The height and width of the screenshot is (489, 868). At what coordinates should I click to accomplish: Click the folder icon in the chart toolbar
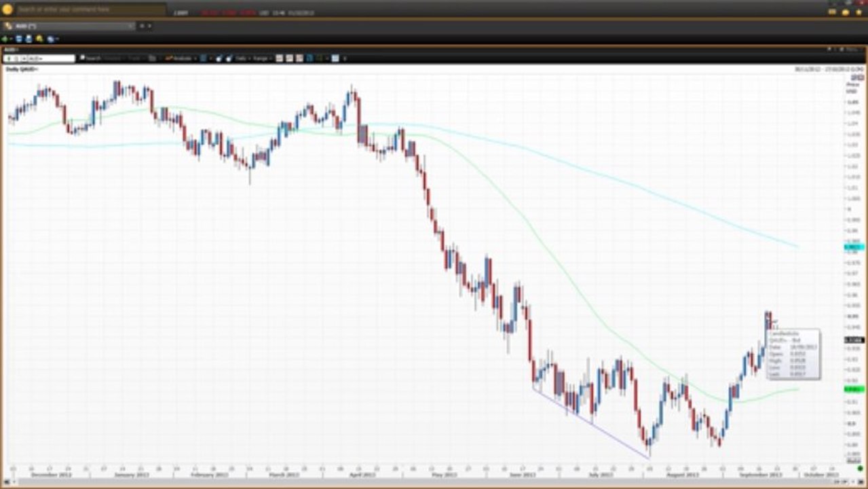tap(152, 58)
